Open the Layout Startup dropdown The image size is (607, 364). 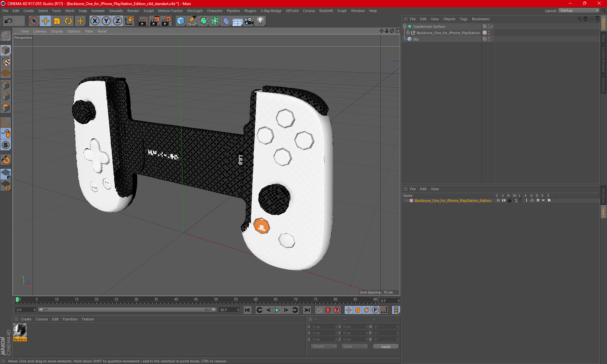pos(579,10)
